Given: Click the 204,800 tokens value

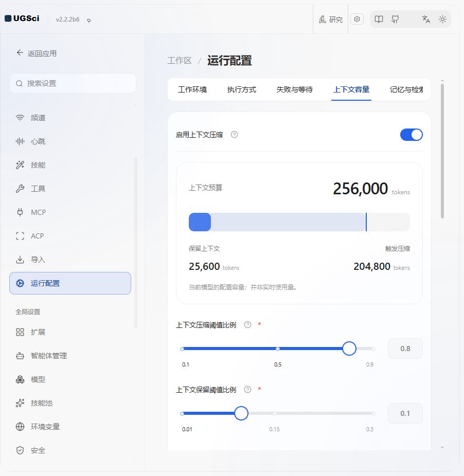Looking at the screenshot, I should coord(372,267).
